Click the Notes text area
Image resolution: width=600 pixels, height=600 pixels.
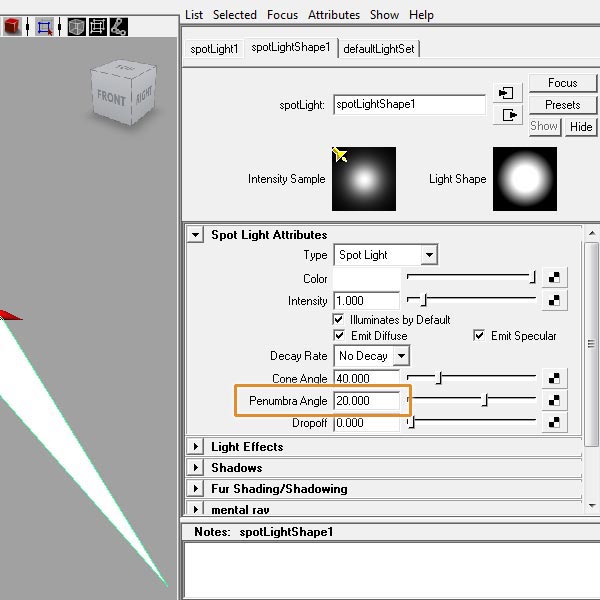click(x=392, y=570)
